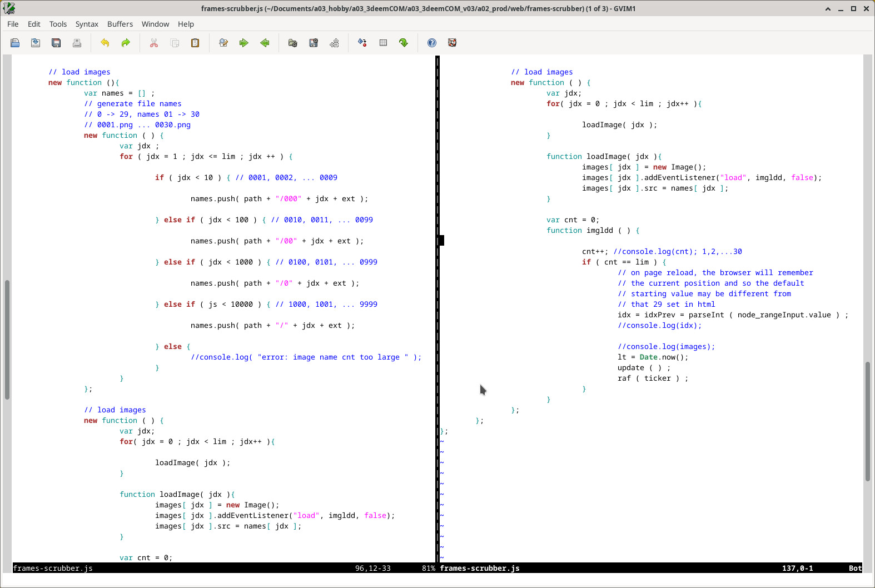Paste from clipboard using the toolbar icon
Screen dimensions: 875x588
(x=195, y=43)
